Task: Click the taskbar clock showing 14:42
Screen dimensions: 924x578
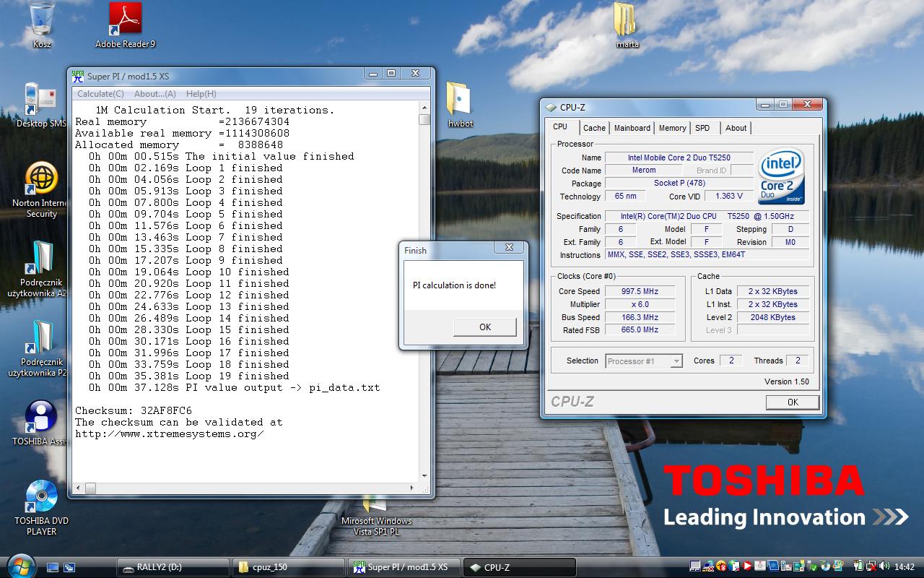Action: pos(904,567)
